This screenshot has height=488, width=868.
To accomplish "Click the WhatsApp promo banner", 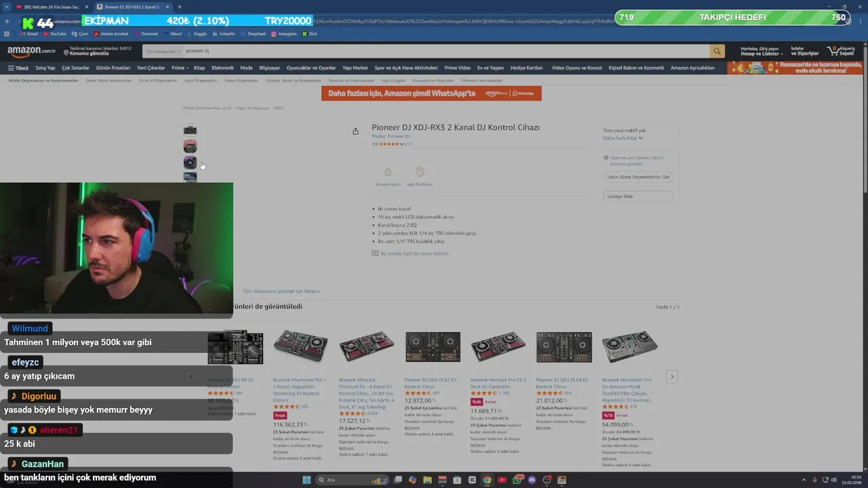I will pos(431,93).
